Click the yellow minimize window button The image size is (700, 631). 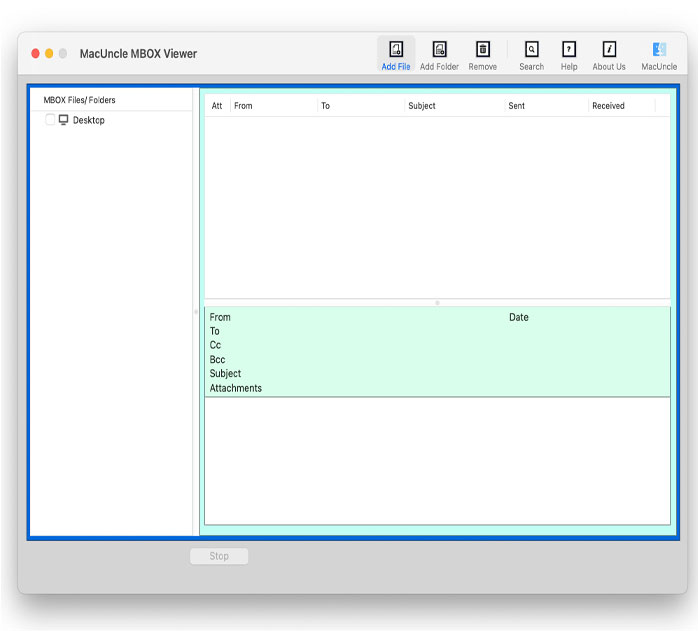point(49,53)
